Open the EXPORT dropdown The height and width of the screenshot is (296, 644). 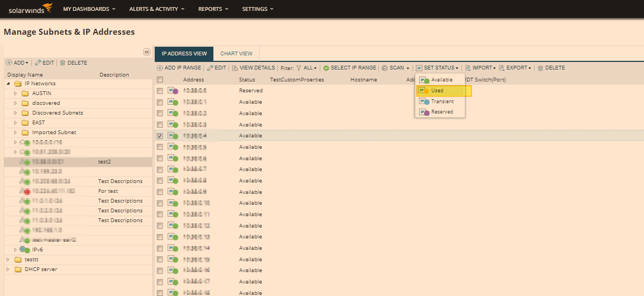click(x=515, y=68)
